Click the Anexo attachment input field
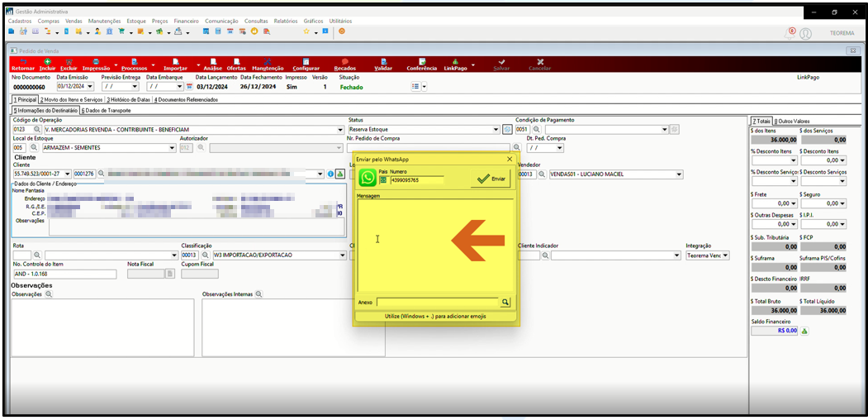The image size is (868, 420). tap(438, 302)
